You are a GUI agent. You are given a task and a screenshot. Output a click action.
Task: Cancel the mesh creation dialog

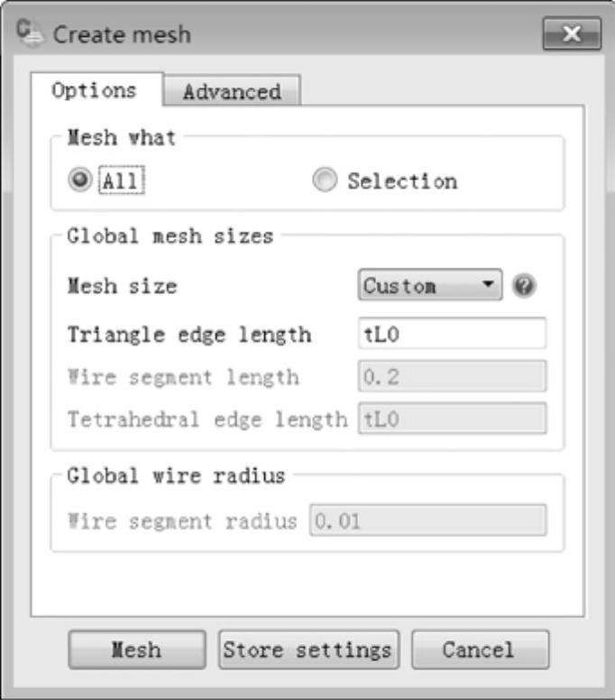coord(480,649)
